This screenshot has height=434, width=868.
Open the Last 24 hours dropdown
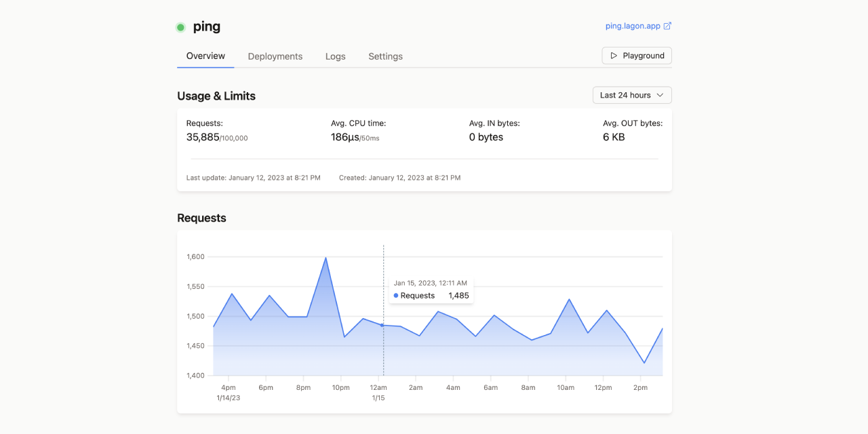click(632, 96)
